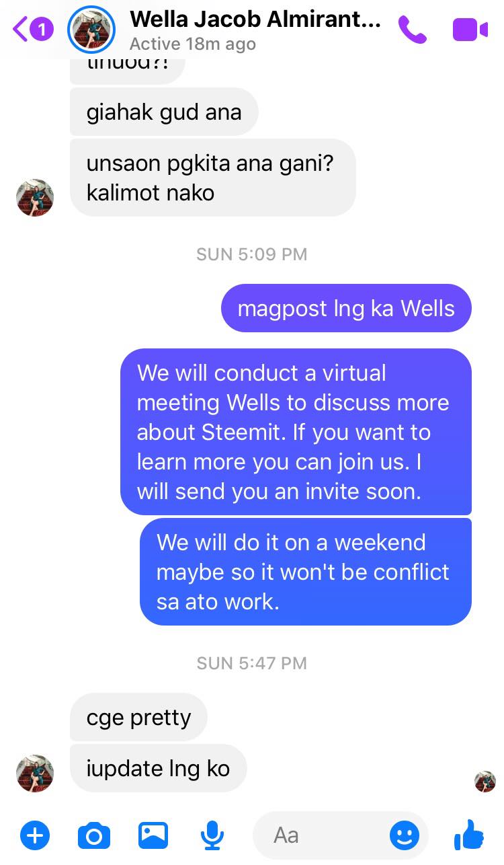Open more options with blue plus icon

35,836
